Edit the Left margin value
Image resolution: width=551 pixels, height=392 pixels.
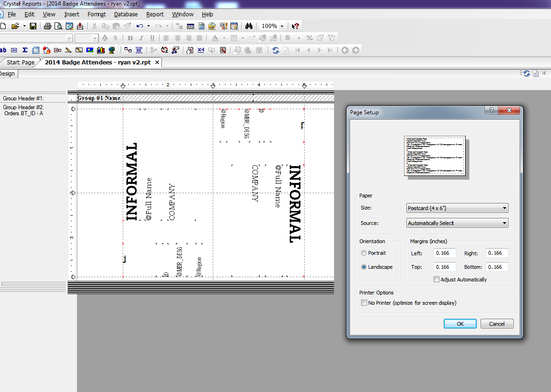[444, 252]
